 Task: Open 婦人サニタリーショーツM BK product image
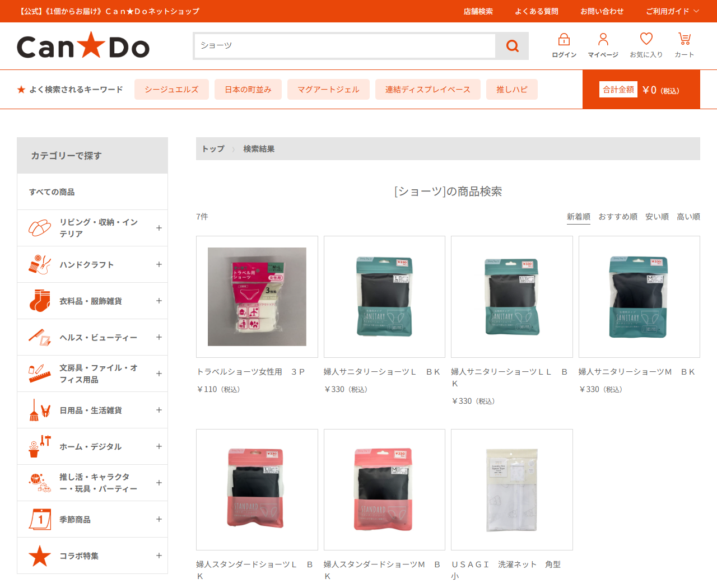[639, 297]
